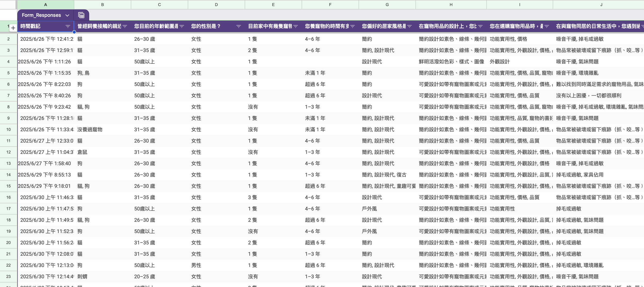
Task: Open filter icon on 時間戳記 column header
Action: click(68, 26)
